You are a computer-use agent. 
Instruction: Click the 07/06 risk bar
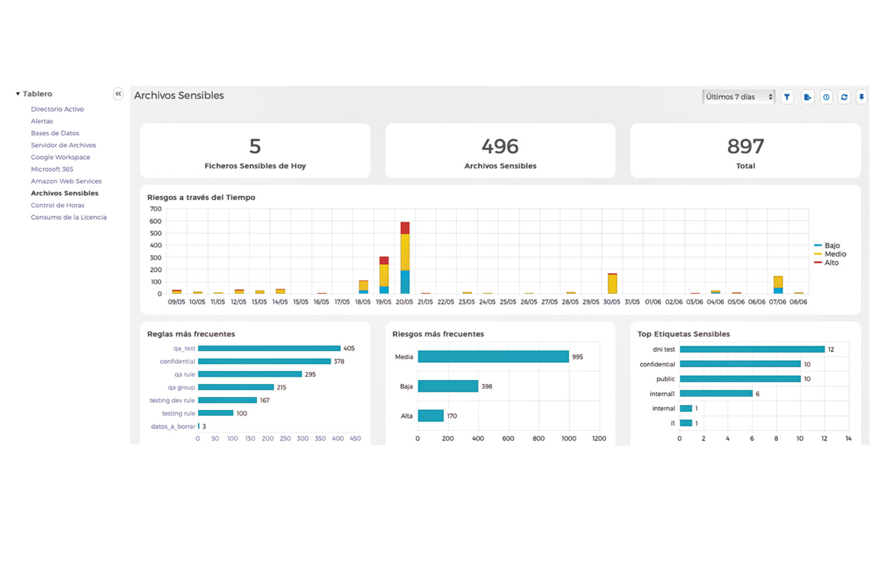tap(778, 285)
